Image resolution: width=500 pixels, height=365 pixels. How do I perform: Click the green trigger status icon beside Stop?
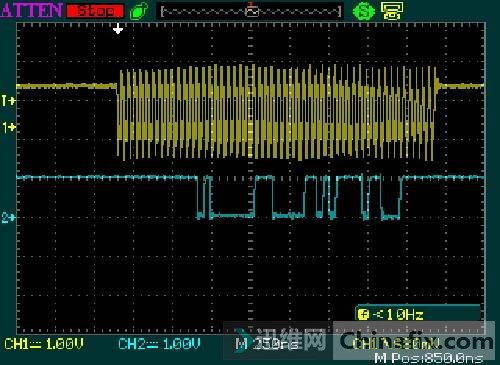pos(139,11)
